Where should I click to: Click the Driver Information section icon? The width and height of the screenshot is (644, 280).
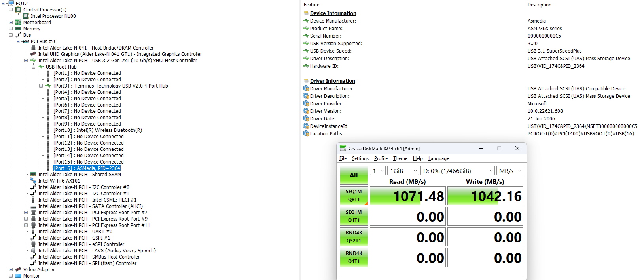coord(306,81)
